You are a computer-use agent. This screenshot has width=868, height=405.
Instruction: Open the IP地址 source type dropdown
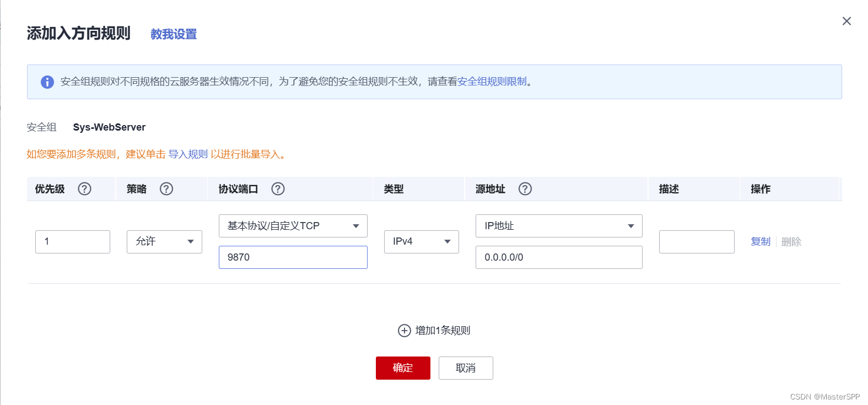(559, 226)
